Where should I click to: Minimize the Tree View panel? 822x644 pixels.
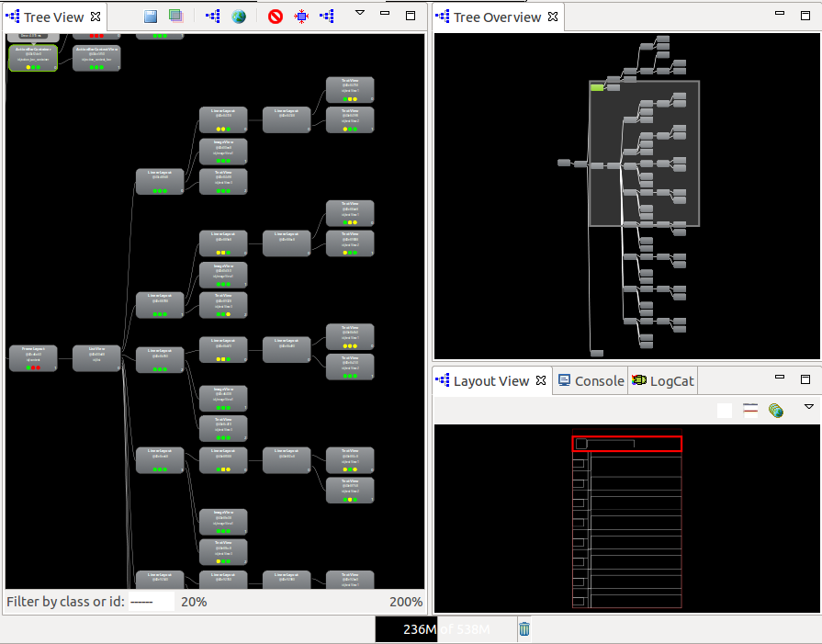click(385, 13)
